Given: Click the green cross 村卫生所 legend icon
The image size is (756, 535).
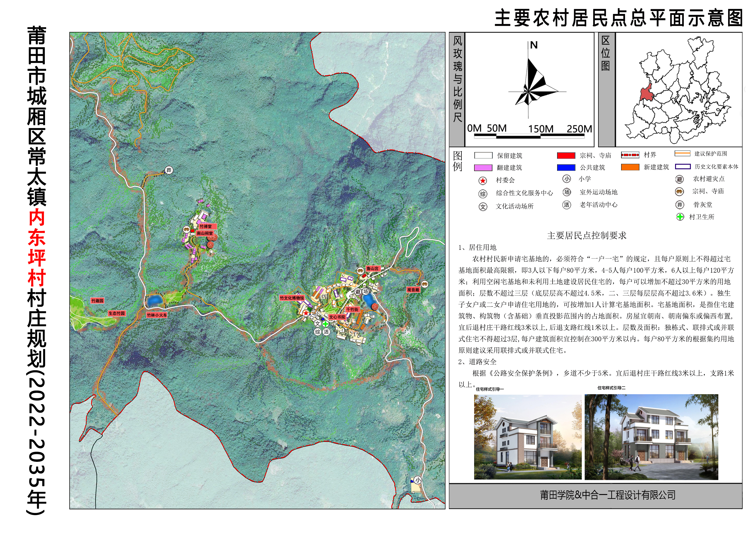Looking at the screenshot, I should [x=680, y=217].
